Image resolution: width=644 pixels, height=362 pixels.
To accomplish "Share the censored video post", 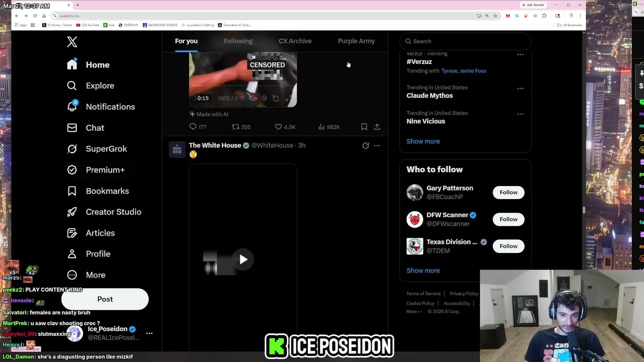I will [x=377, y=127].
